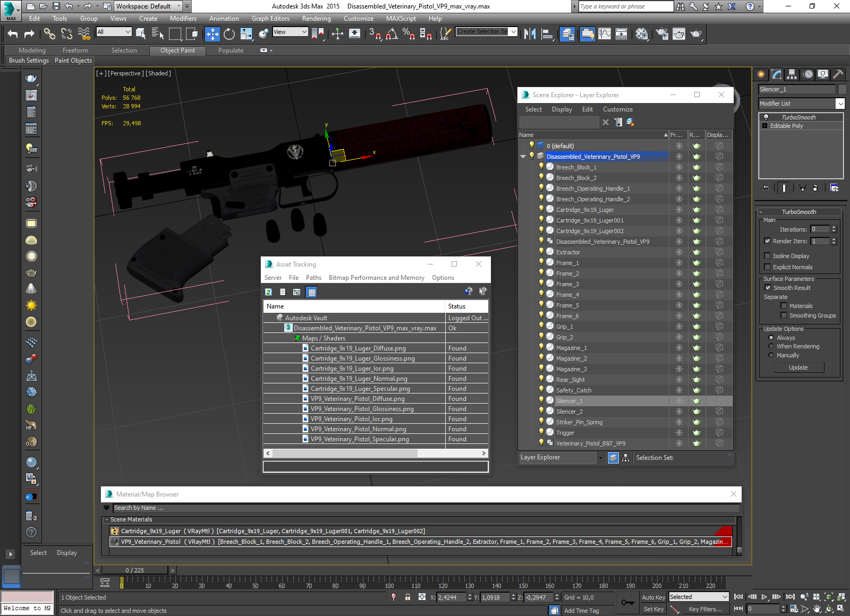850x616 pixels.
Task: Click the Set Key button
Action: tap(653, 609)
